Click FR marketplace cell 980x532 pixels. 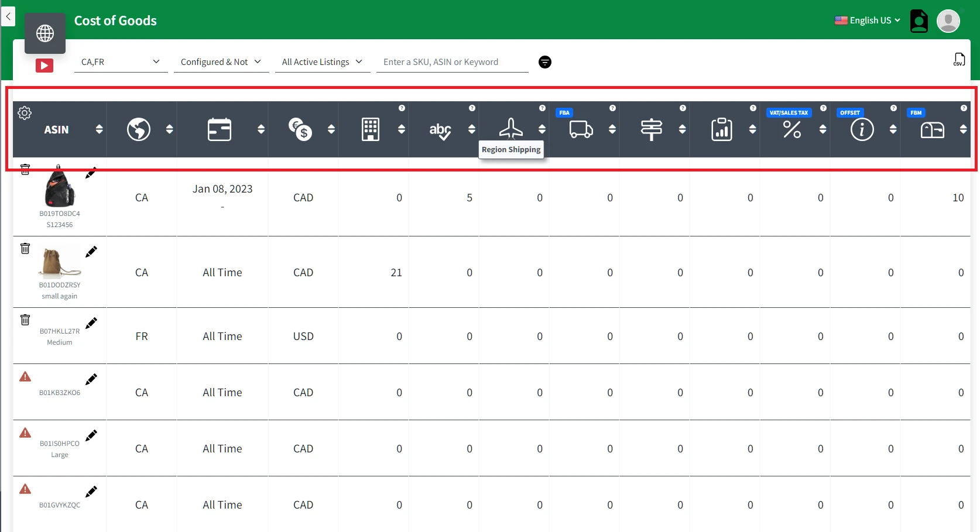[x=142, y=337]
